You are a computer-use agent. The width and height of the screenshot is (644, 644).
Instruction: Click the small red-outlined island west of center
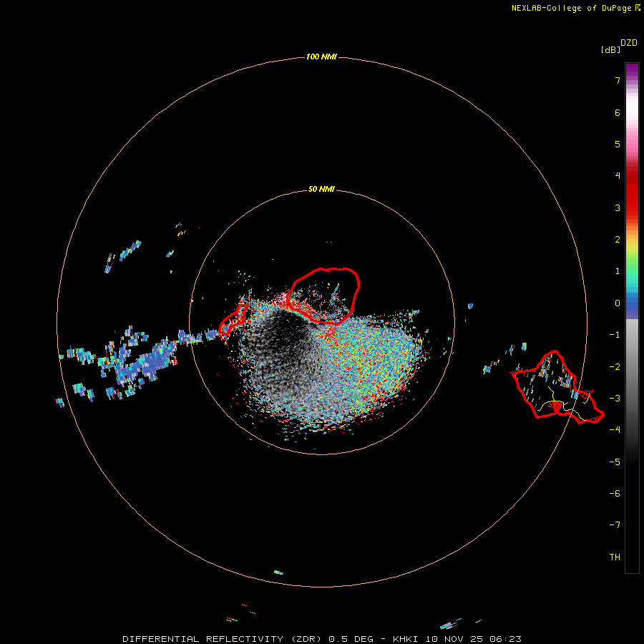(233, 319)
